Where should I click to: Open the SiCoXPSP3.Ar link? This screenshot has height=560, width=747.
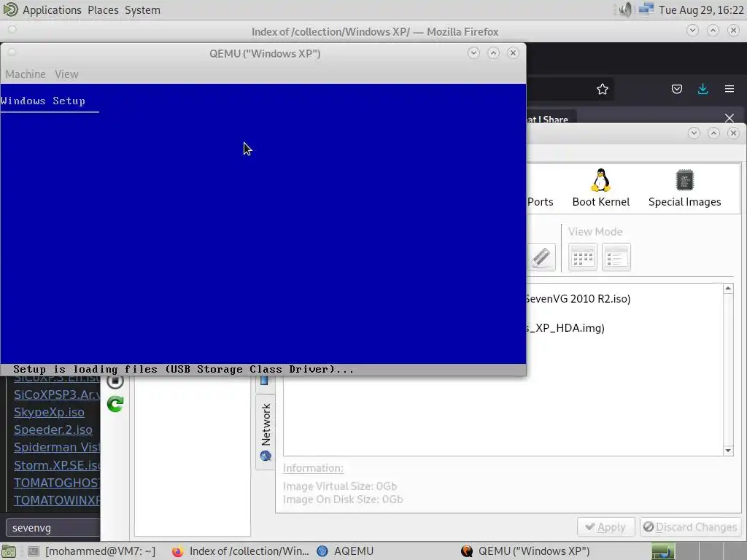click(57, 394)
